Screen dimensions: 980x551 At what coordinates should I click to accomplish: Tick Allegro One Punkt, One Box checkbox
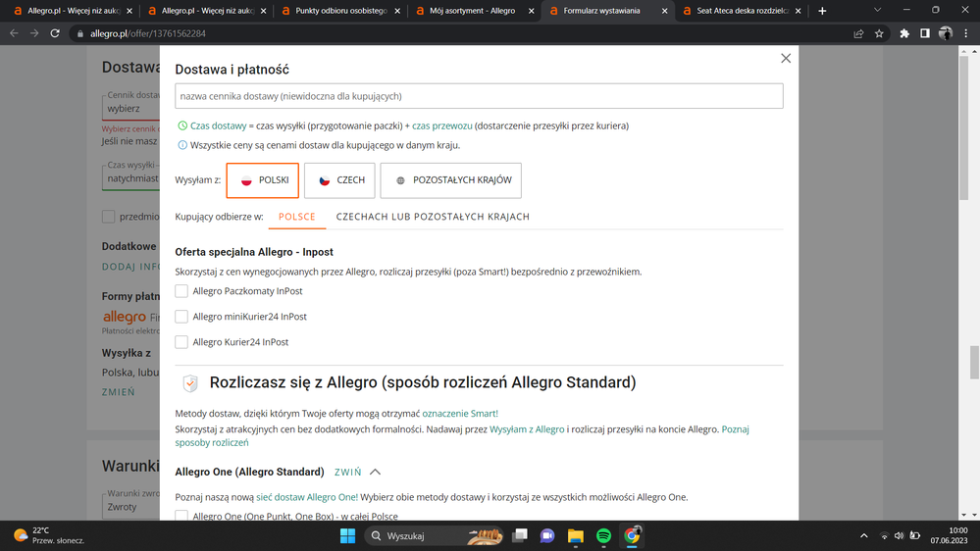pos(181,516)
